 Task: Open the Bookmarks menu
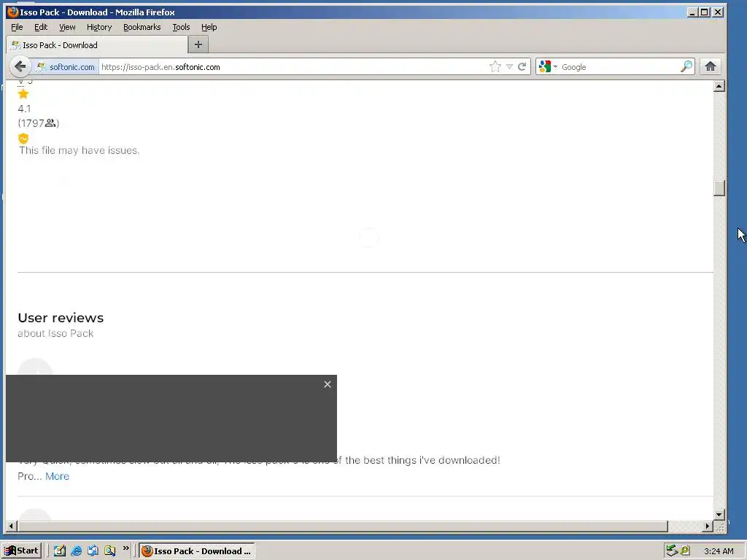pos(142,27)
